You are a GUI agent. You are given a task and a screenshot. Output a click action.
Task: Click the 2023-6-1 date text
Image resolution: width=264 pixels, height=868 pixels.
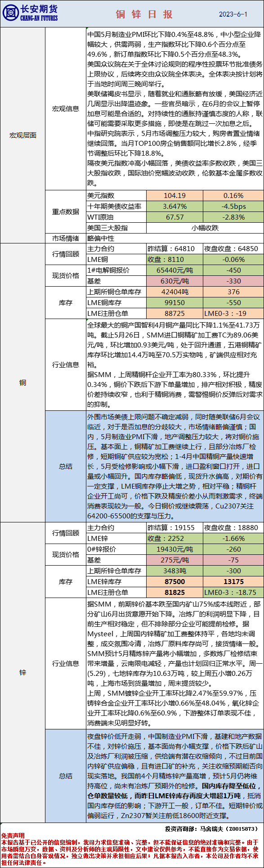(233, 14)
